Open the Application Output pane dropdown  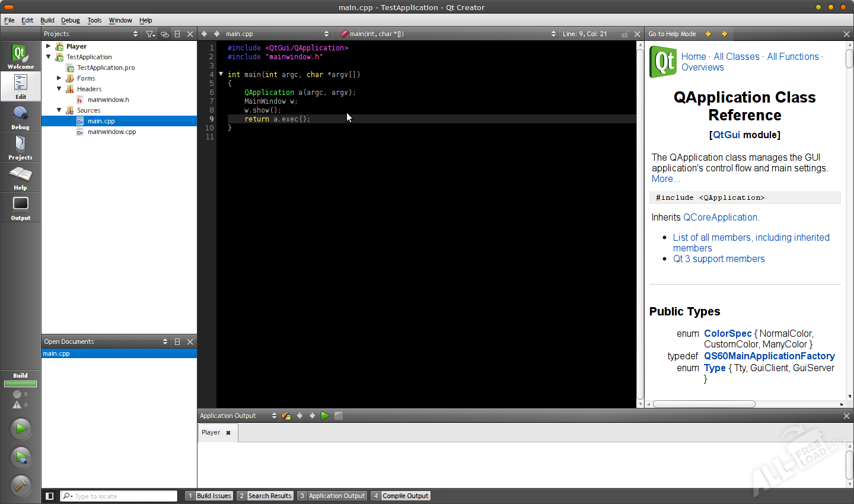point(238,416)
